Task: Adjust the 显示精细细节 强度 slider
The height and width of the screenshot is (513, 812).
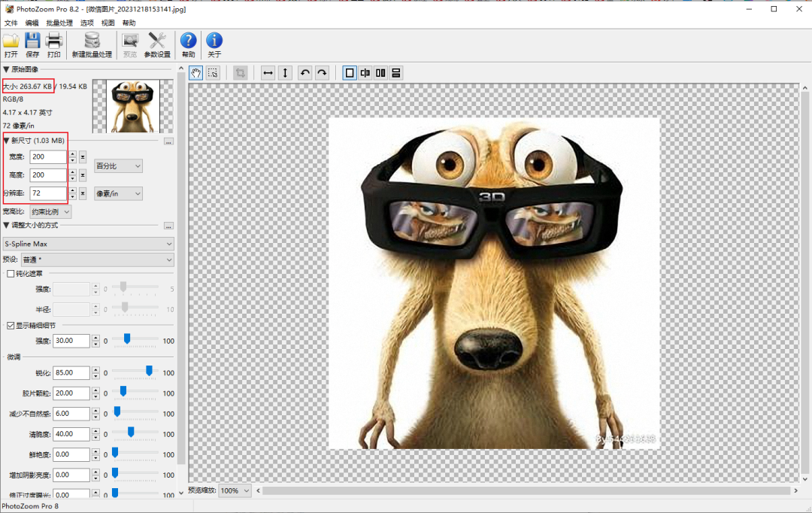Action: click(x=127, y=339)
